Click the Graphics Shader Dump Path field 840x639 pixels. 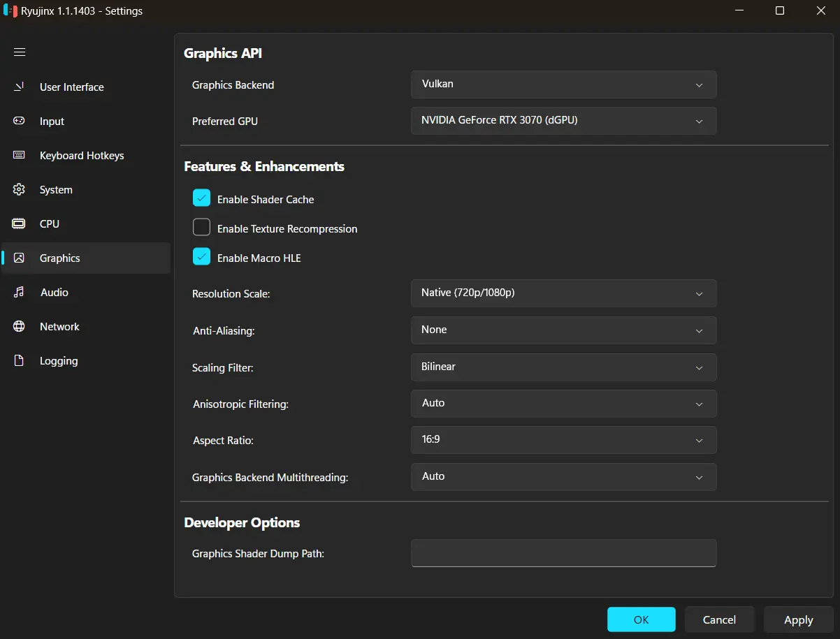click(564, 553)
